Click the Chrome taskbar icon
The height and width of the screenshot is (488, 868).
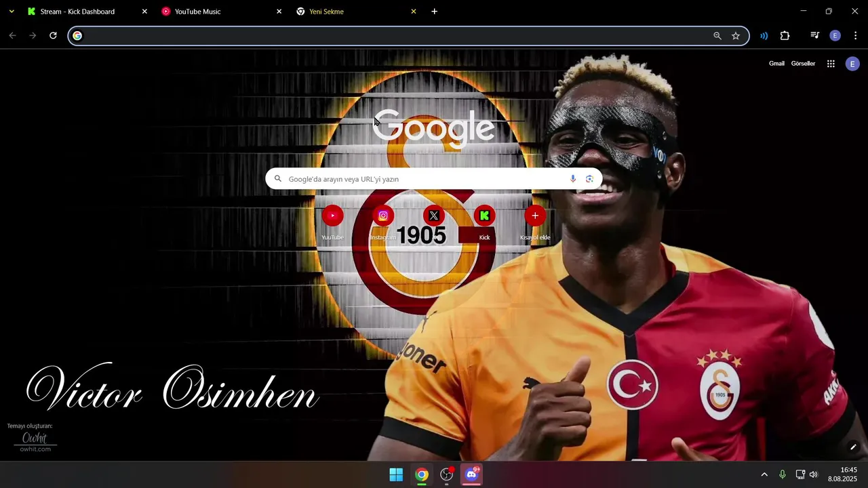[422, 474]
